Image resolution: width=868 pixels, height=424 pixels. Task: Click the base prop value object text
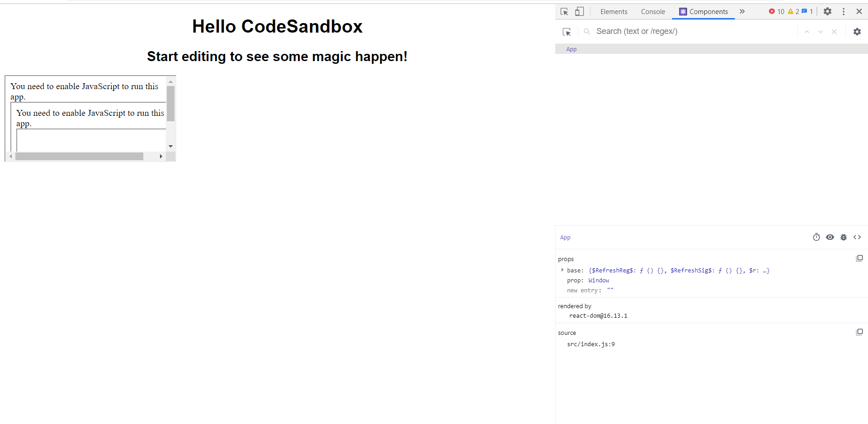pyautogui.click(x=679, y=271)
